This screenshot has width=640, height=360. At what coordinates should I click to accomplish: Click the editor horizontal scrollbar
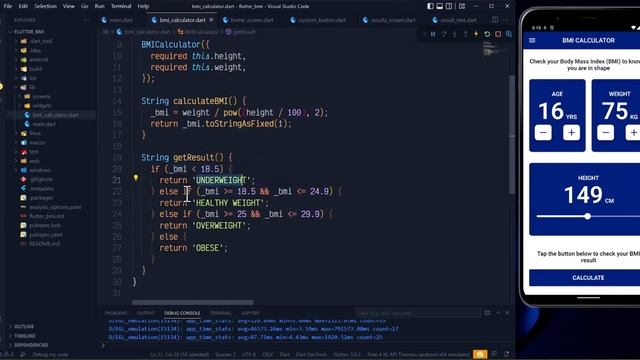(x=193, y=302)
